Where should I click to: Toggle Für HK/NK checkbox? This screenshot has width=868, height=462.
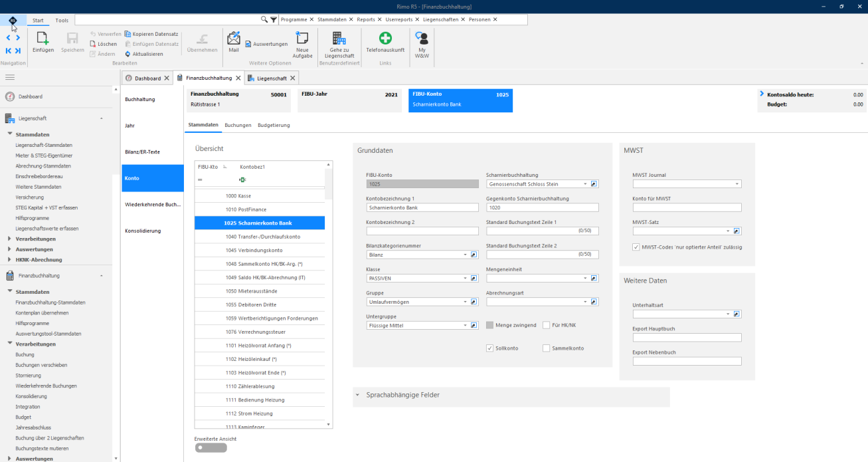click(x=547, y=325)
